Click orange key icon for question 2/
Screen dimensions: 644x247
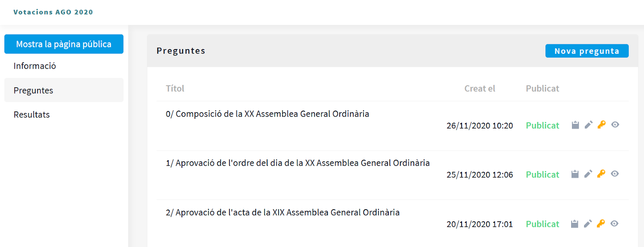tap(601, 224)
